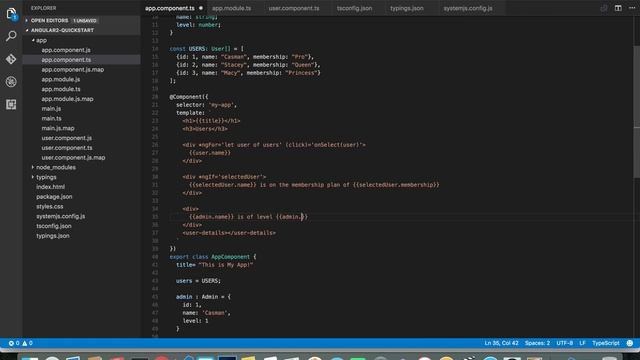The image size is (640, 360).
Task: Open main.ts file
Action: [x=51, y=118]
